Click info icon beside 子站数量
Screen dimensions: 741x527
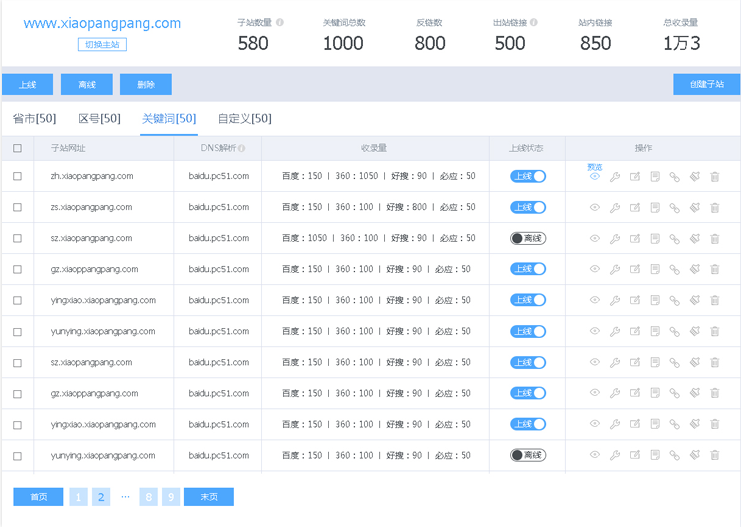tap(279, 22)
